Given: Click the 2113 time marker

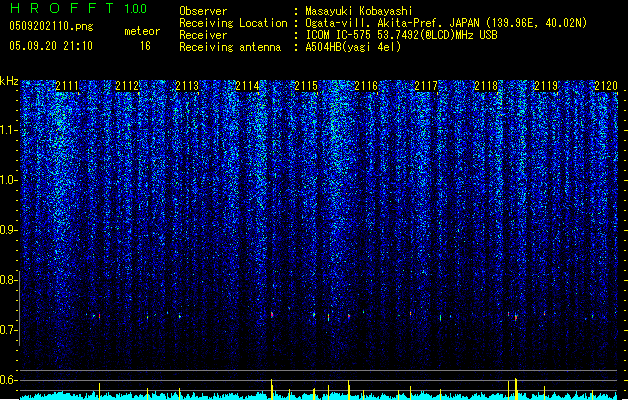Looking at the screenshot, I should 187,86.
